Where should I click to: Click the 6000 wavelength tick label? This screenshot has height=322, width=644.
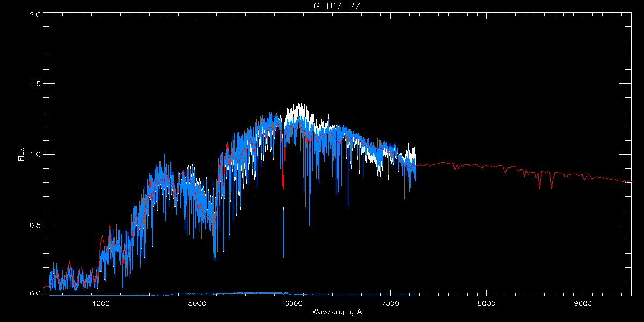click(294, 304)
